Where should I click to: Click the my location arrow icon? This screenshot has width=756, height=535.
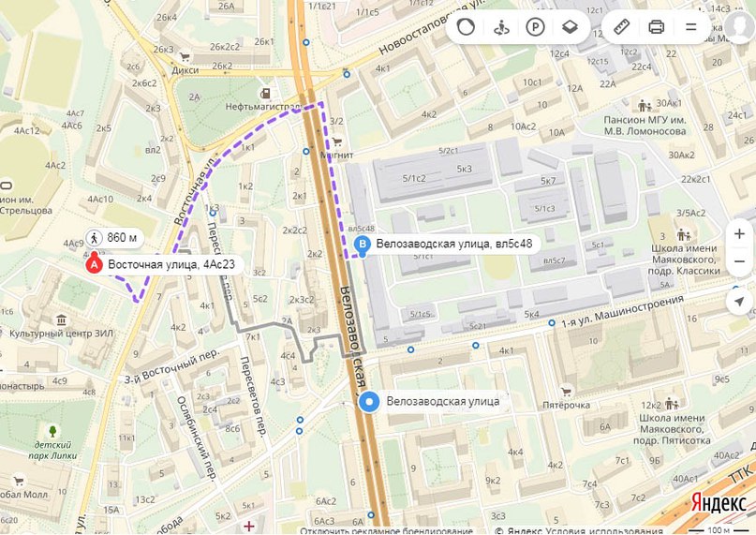coord(739,302)
